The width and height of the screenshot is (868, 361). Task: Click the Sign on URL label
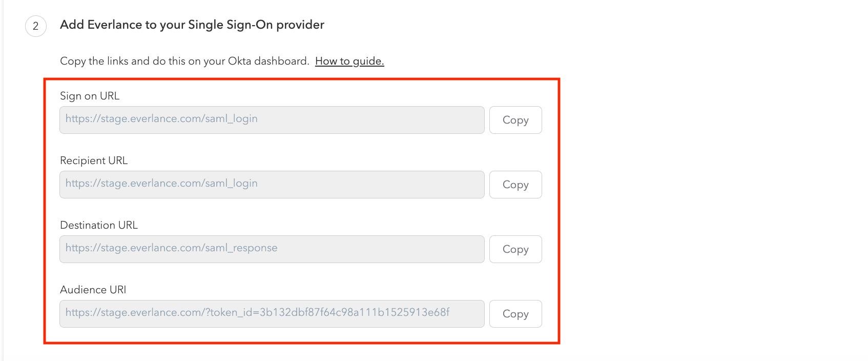point(90,96)
